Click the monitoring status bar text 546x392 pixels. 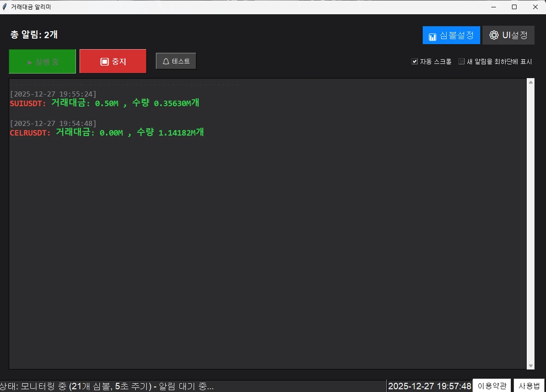pyautogui.click(x=107, y=386)
